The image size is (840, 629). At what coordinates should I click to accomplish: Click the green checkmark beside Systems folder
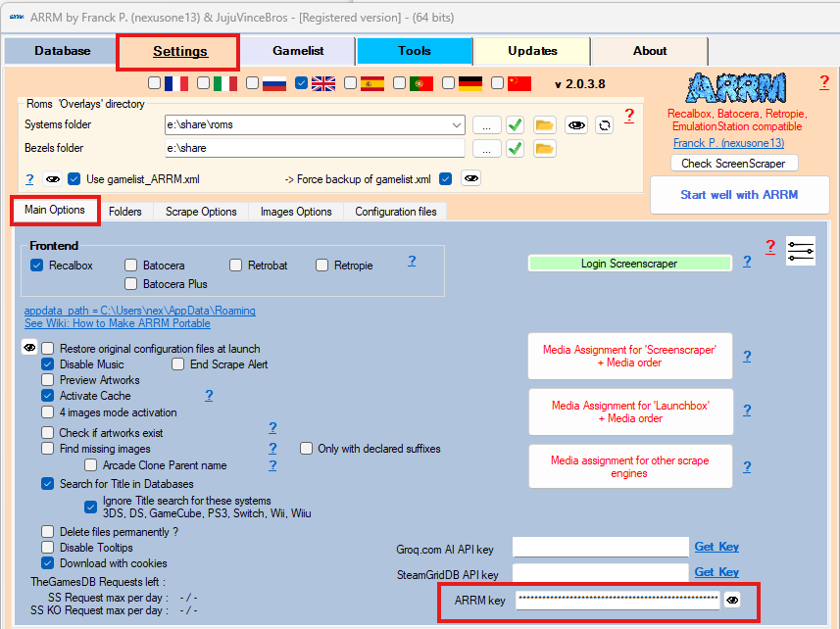(x=515, y=124)
